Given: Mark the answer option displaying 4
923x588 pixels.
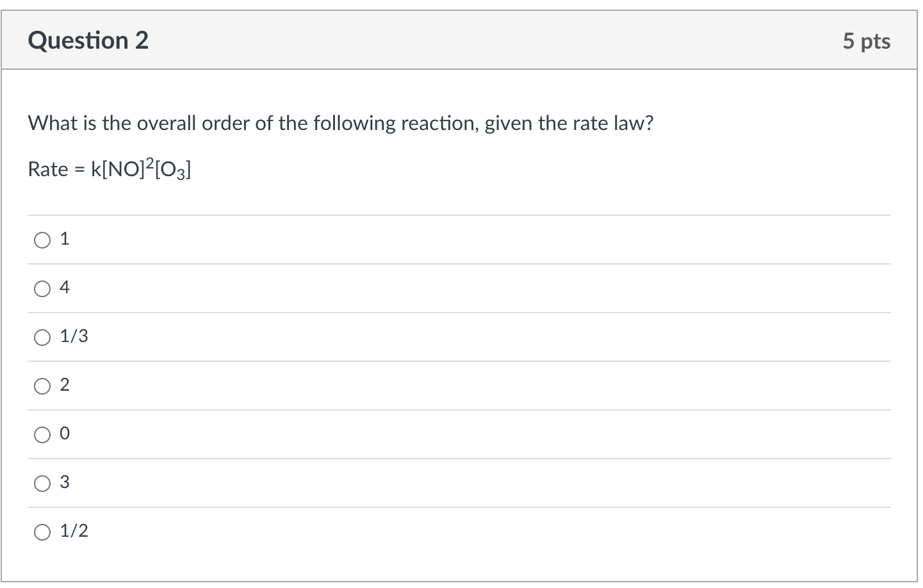Looking at the screenshot, I should [x=64, y=288].
